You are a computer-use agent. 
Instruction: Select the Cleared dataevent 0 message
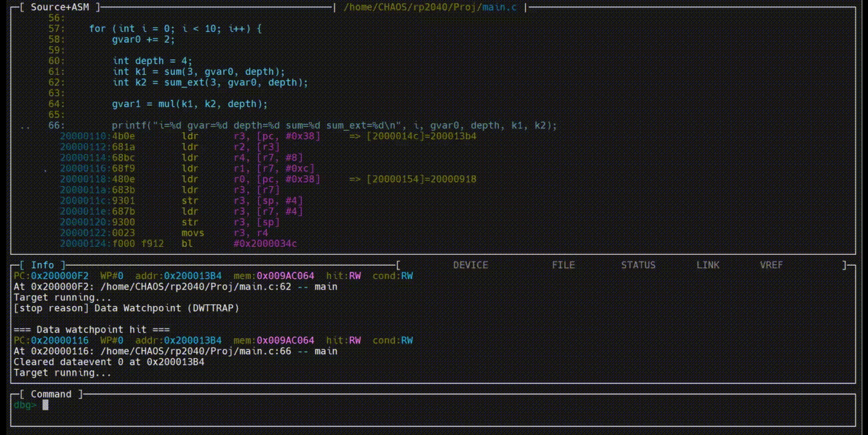coord(109,362)
